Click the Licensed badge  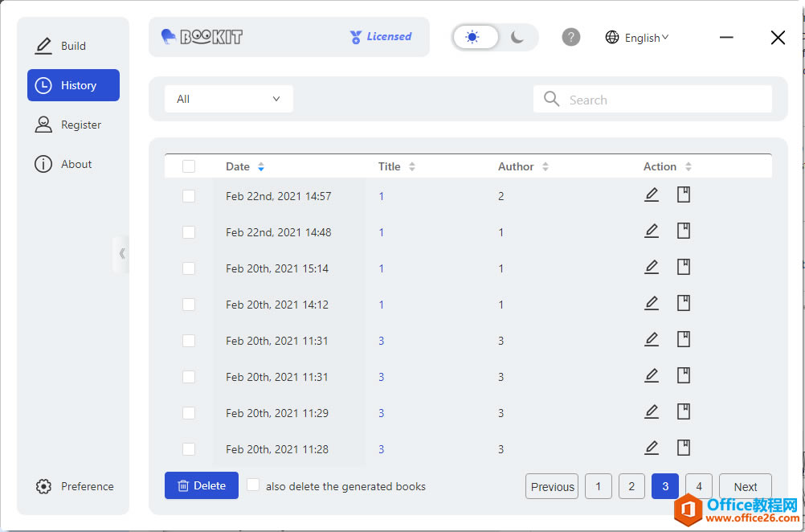tap(381, 36)
